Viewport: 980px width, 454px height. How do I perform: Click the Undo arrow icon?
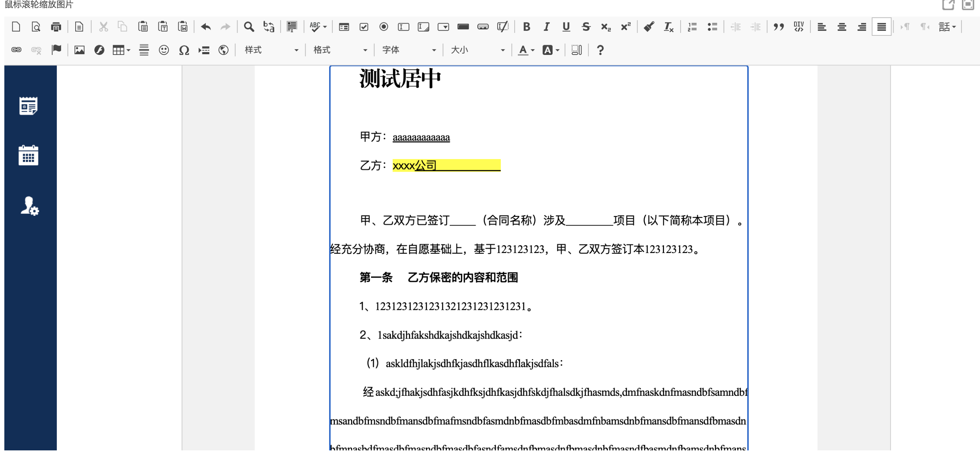[206, 27]
